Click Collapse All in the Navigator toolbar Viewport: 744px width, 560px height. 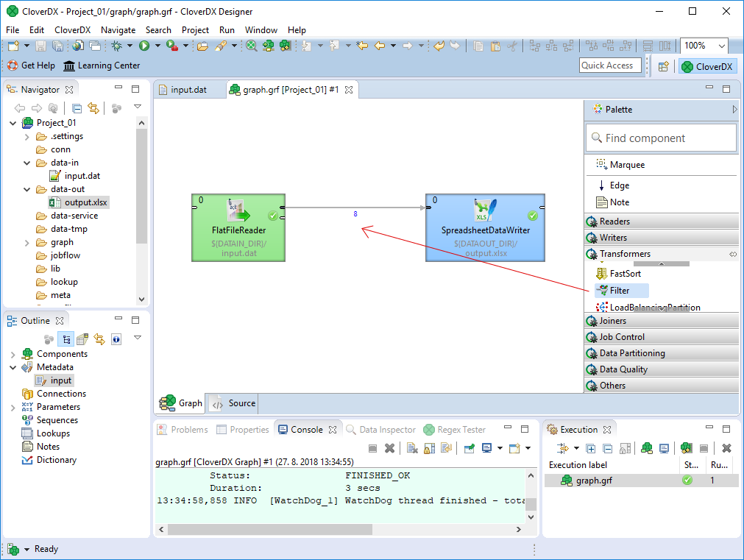[x=77, y=109]
